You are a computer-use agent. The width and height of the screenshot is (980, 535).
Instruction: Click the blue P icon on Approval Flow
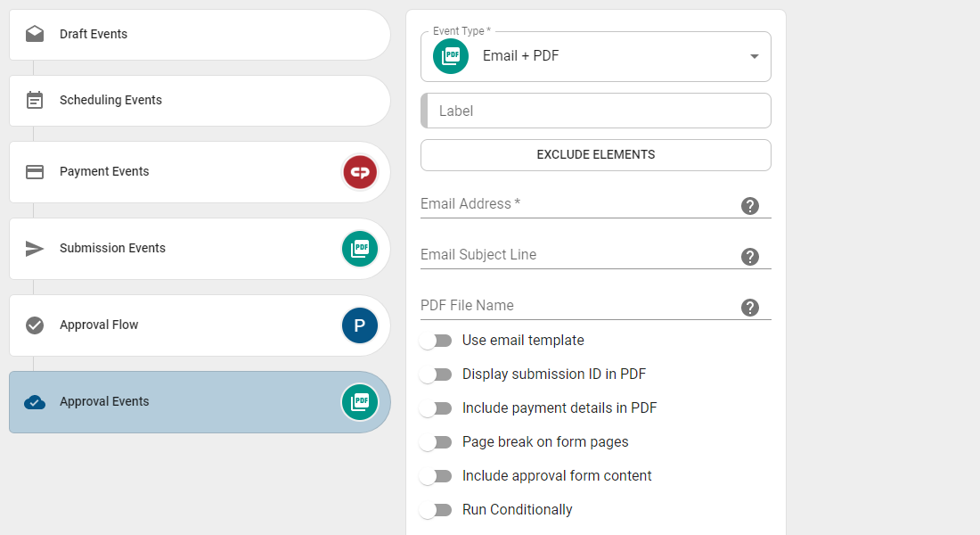click(360, 325)
